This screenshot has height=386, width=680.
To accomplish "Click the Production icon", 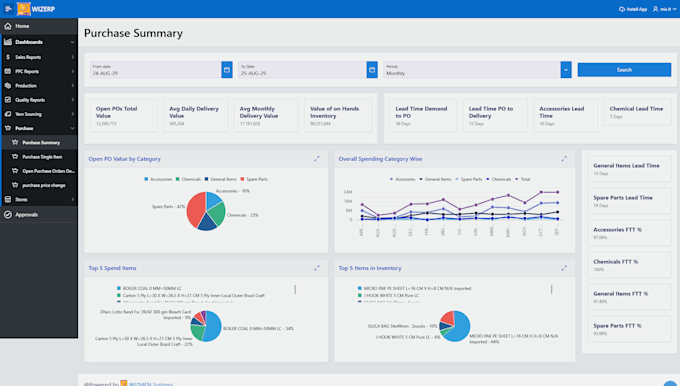I will pyautogui.click(x=8, y=85).
